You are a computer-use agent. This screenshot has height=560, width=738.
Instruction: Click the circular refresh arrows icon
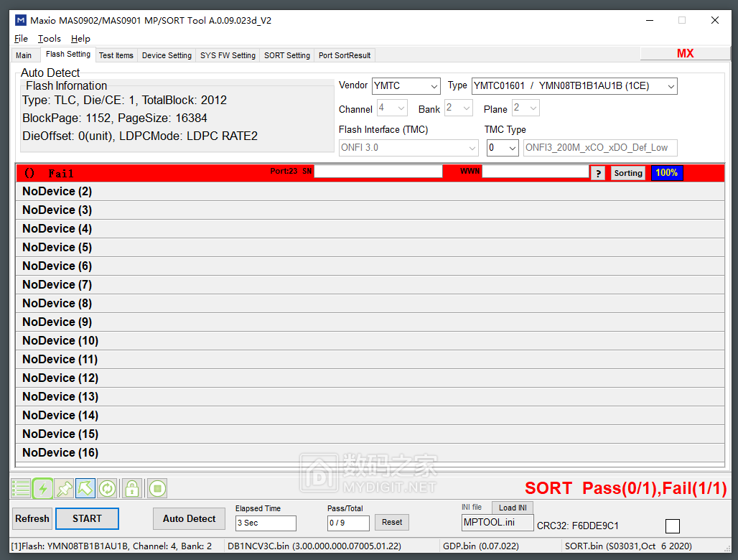[107, 488]
